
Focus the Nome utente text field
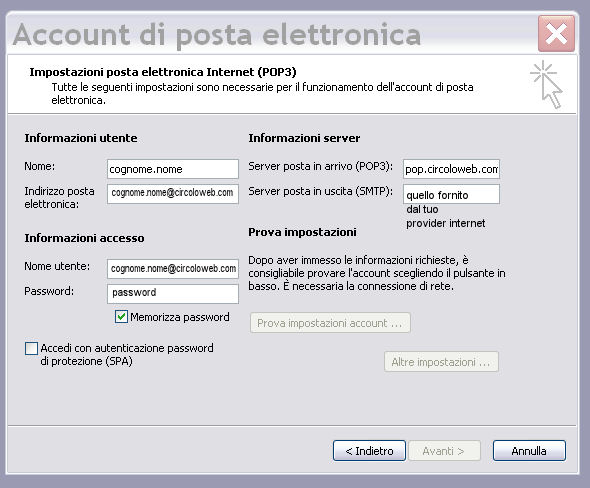point(173,269)
